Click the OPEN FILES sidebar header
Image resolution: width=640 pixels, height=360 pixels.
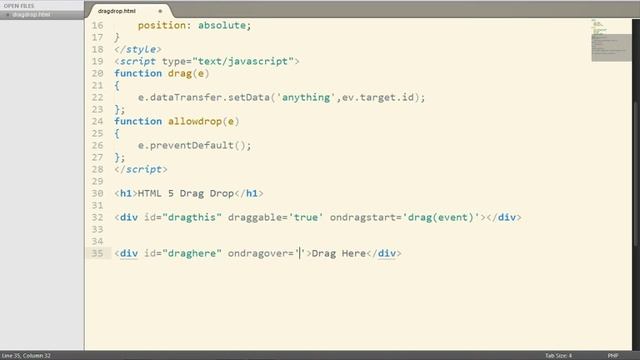[19, 6]
